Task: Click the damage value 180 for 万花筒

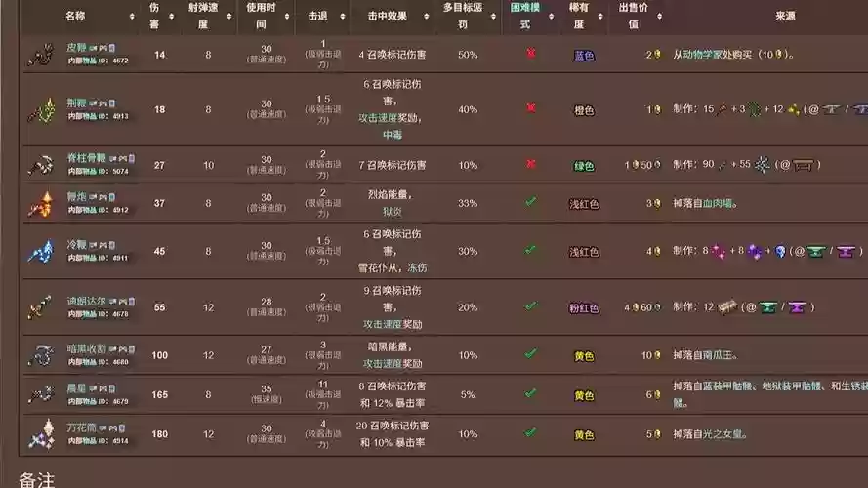Action: 159,434
